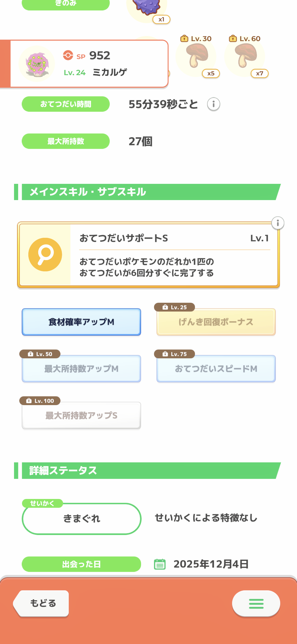Tap the Spiritomb portrait thumbnail

click(x=37, y=64)
